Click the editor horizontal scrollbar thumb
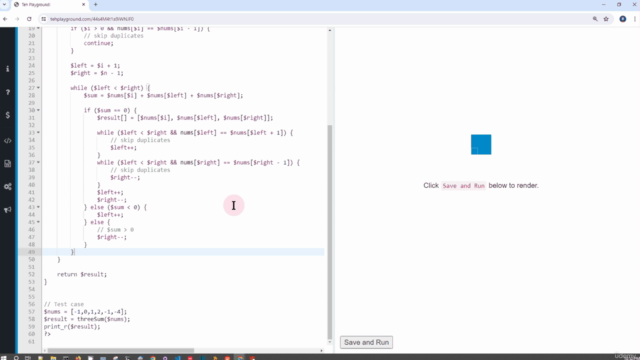This screenshot has height=360, width=640. (121, 350)
